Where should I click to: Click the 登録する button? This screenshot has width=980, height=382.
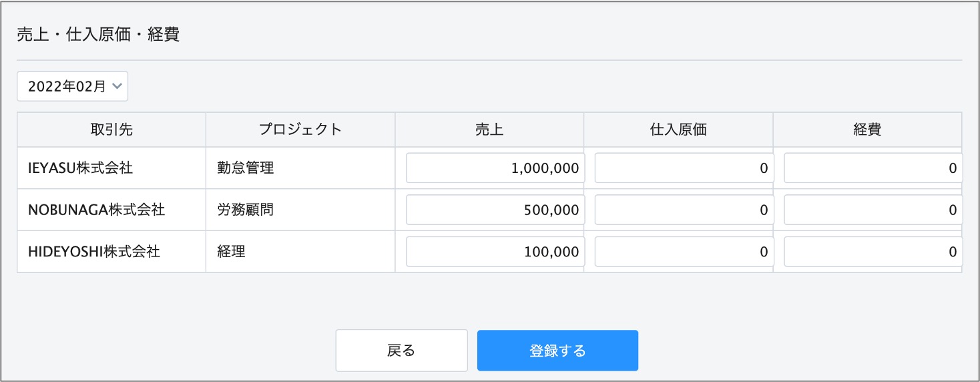(x=557, y=351)
